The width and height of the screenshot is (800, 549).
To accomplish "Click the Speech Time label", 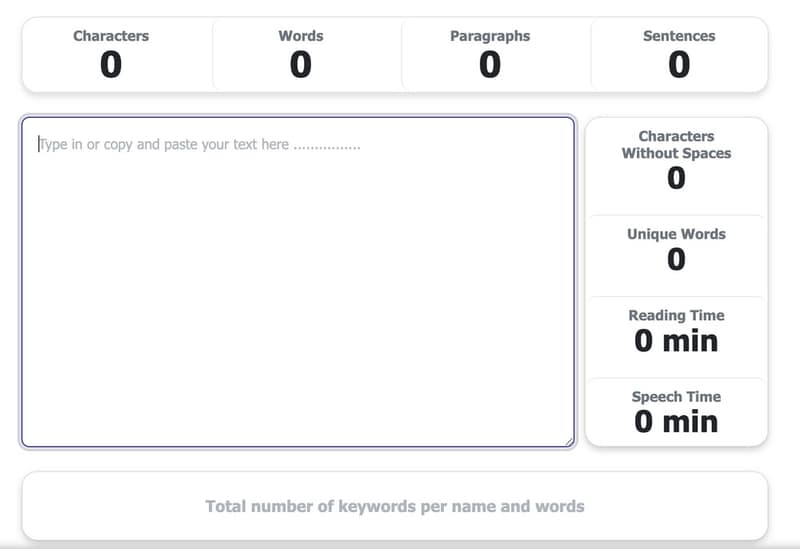I will point(676,396).
